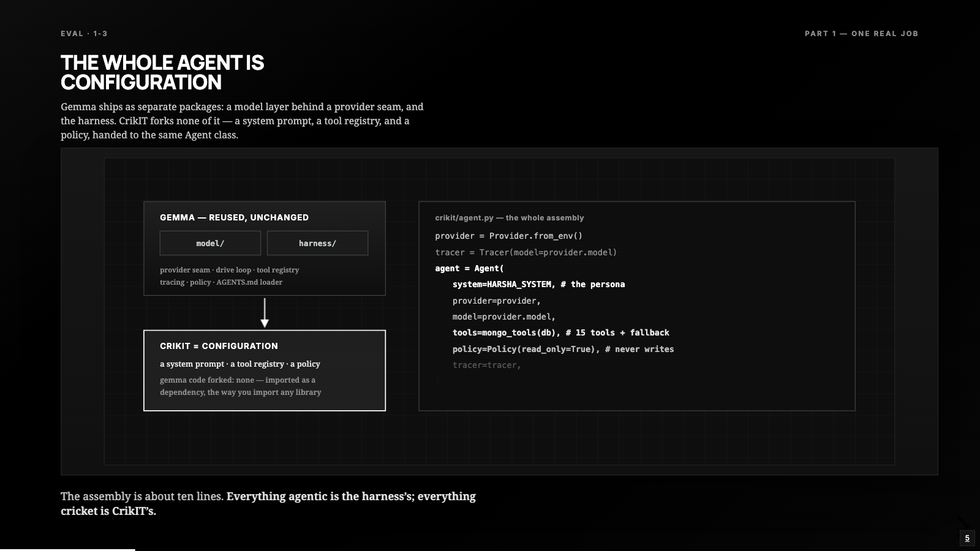
Task: Click "a system prompt · a tool registry · a policy"
Action: tap(240, 364)
